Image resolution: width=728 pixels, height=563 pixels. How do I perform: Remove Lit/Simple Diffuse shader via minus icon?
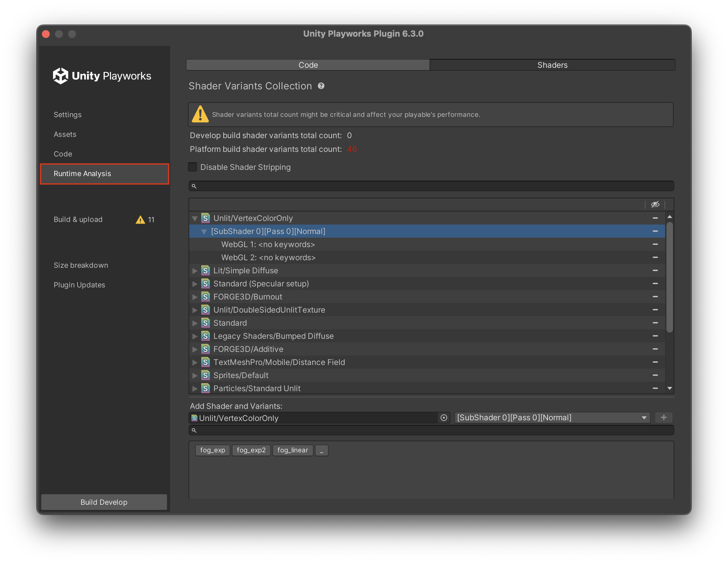coord(655,271)
